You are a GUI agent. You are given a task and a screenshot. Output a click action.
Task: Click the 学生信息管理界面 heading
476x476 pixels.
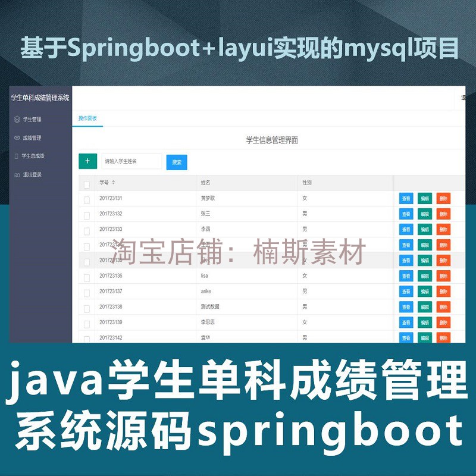272,140
